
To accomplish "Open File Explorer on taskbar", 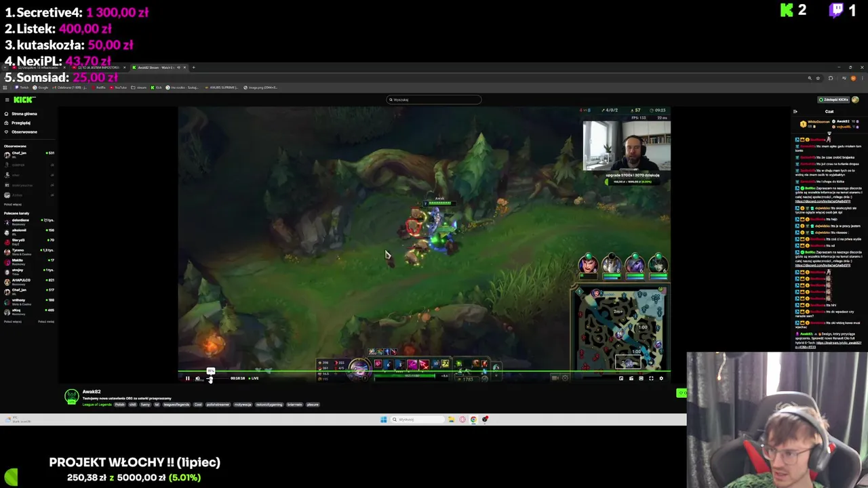I will pyautogui.click(x=452, y=420).
